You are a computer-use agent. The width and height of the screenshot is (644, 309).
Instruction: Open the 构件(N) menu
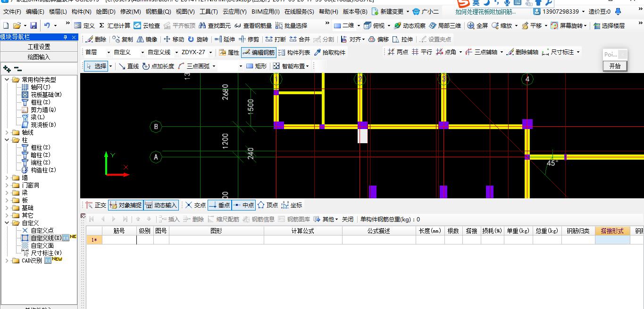point(82,11)
